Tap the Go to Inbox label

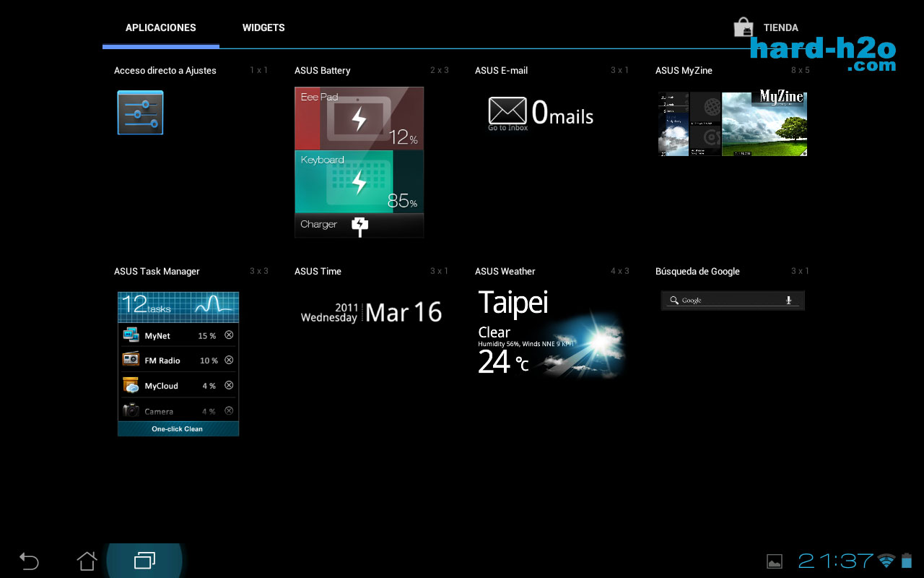coord(507,128)
